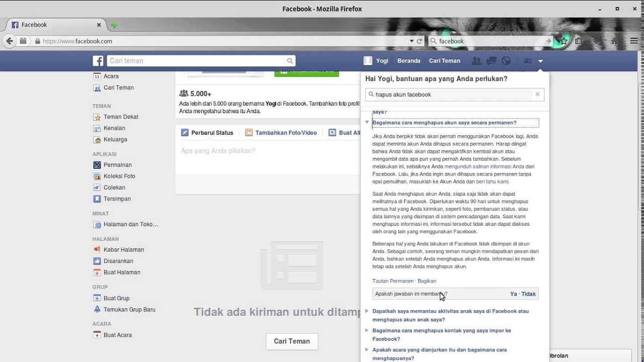Open Disarankan pages link
The image size is (644, 362).
click(118, 261)
